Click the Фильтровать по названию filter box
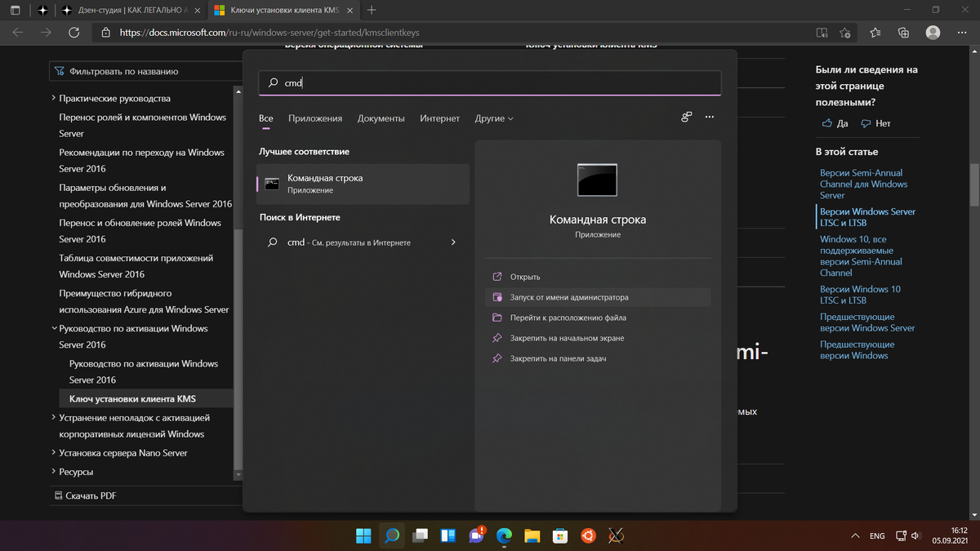The height and width of the screenshot is (551, 980). point(145,71)
